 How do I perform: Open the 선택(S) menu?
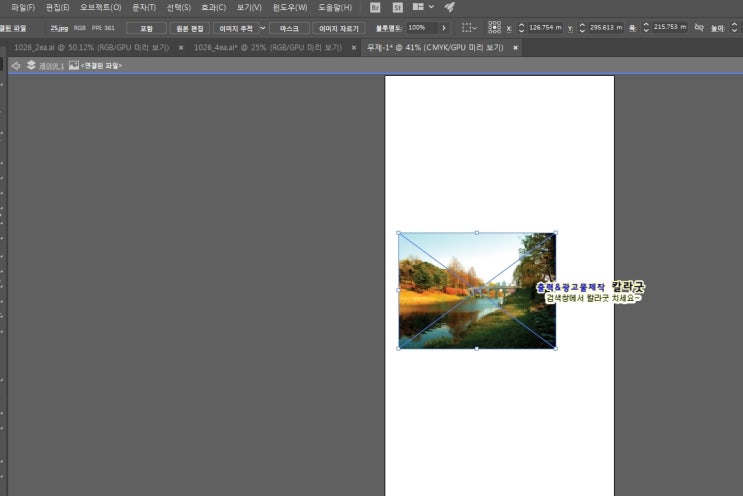click(x=179, y=8)
